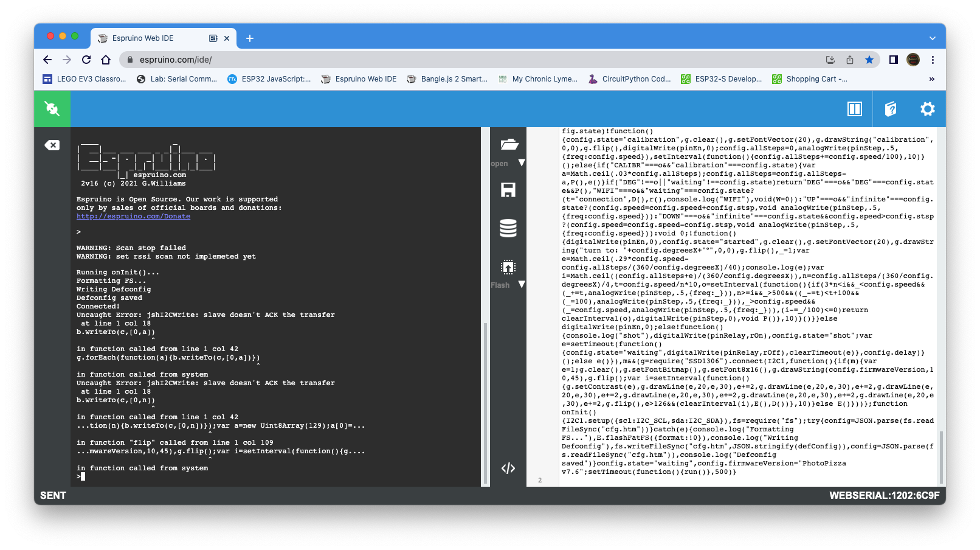Reload the Espruino IDE page

pyautogui.click(x=86, y=60)
